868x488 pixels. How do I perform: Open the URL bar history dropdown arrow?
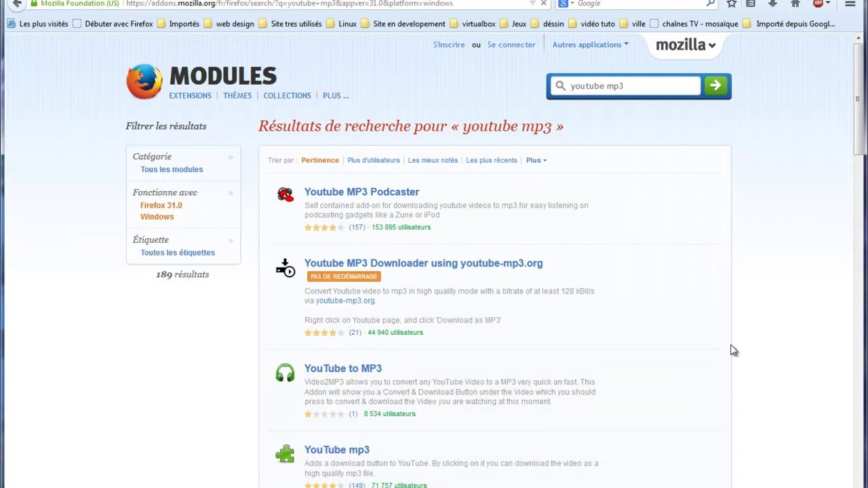point(532,3)
